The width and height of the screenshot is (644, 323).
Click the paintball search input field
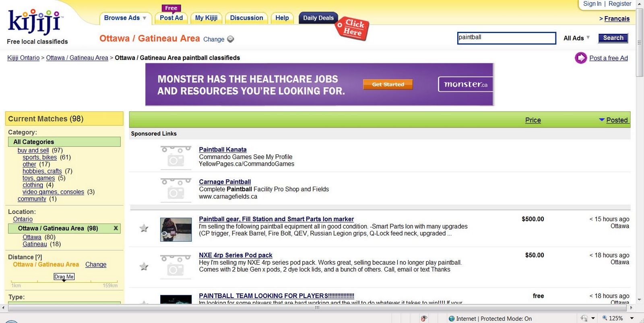coord(506,38)
